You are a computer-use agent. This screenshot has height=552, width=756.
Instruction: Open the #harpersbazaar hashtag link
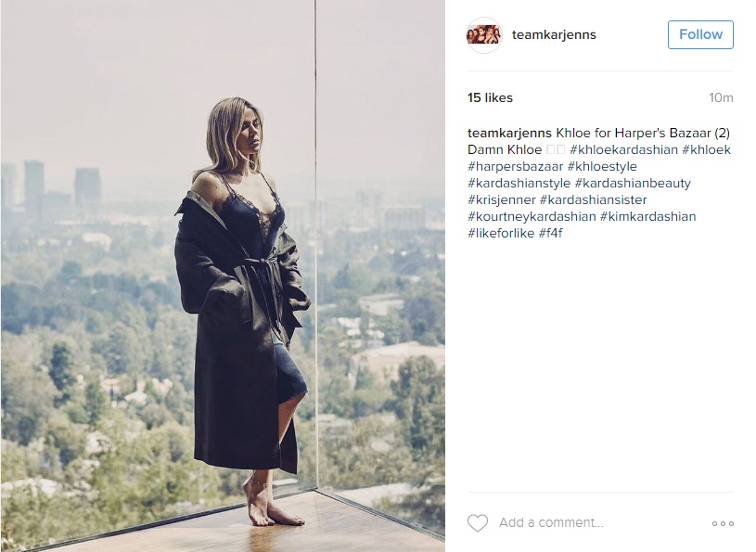click(x=516, y=167)
